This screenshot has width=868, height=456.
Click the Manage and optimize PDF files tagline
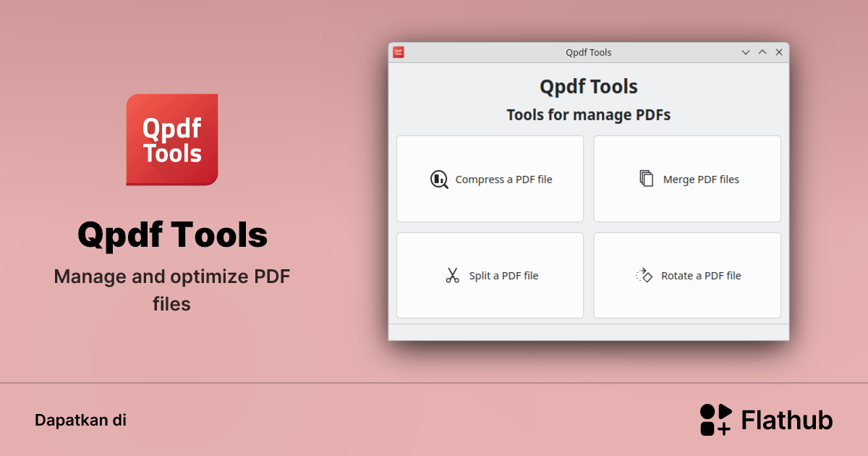pos(172,290)
